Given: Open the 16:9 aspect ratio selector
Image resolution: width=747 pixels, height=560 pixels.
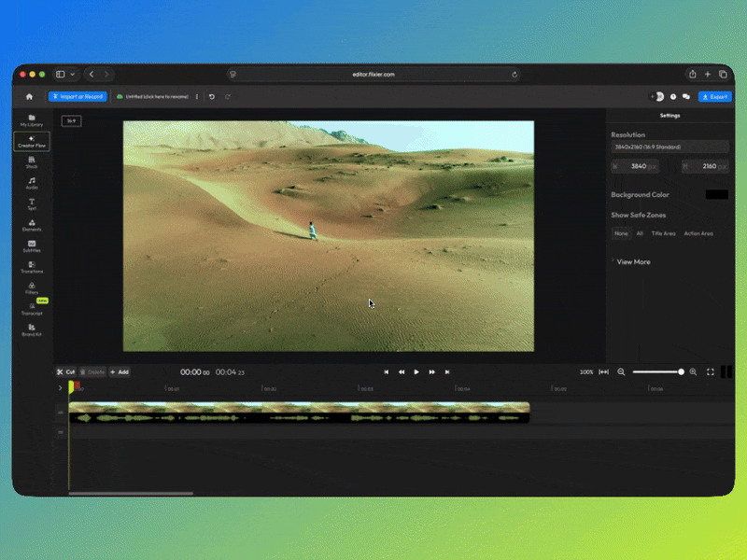Looking at the screenshot, I should [71, 120].
